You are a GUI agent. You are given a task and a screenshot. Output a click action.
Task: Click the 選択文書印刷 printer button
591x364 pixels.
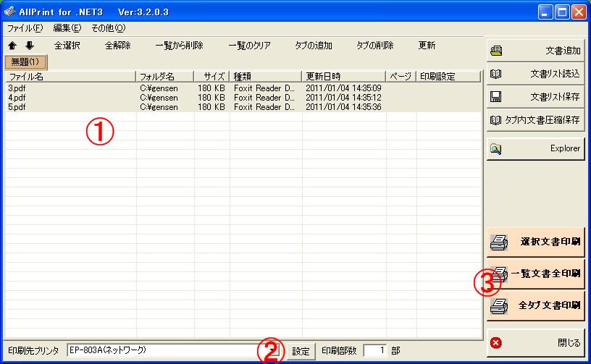click(x=535, y=242)
